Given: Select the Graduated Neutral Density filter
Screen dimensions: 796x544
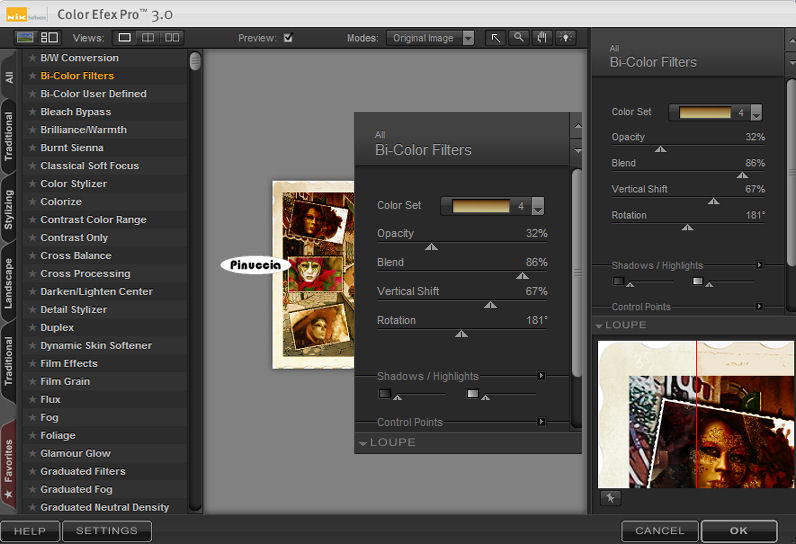Looking at the screenshot, I should click(105, 507).
